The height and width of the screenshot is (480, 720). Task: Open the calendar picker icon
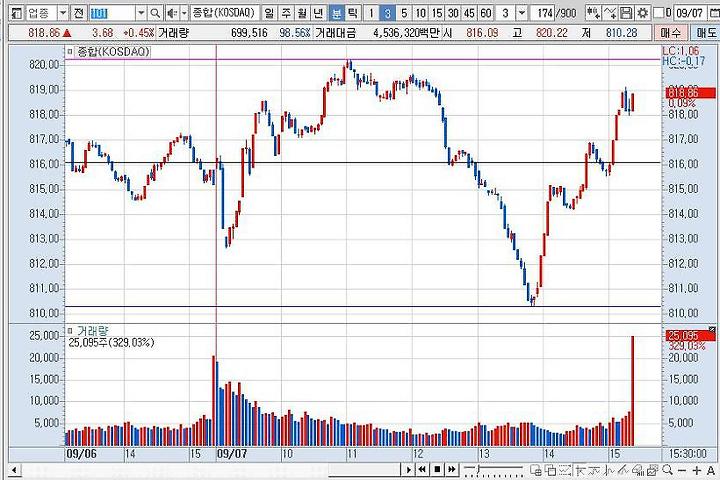coord(714,13)
